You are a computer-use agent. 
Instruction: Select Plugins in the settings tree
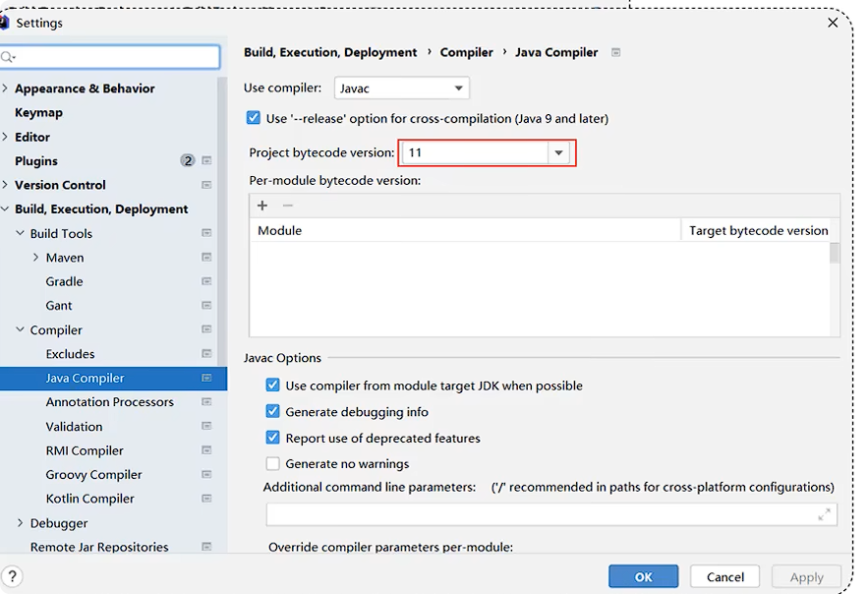click(x=36, y=161)
